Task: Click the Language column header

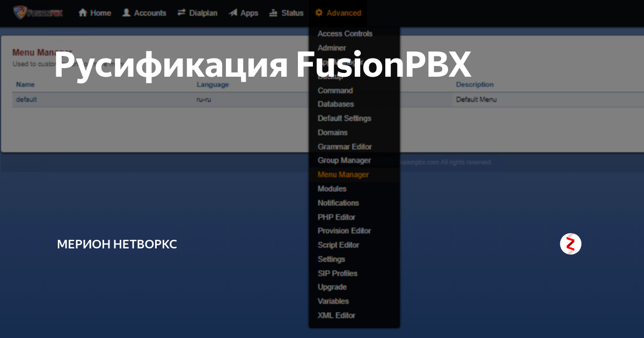Action: (x=213, y=85)
